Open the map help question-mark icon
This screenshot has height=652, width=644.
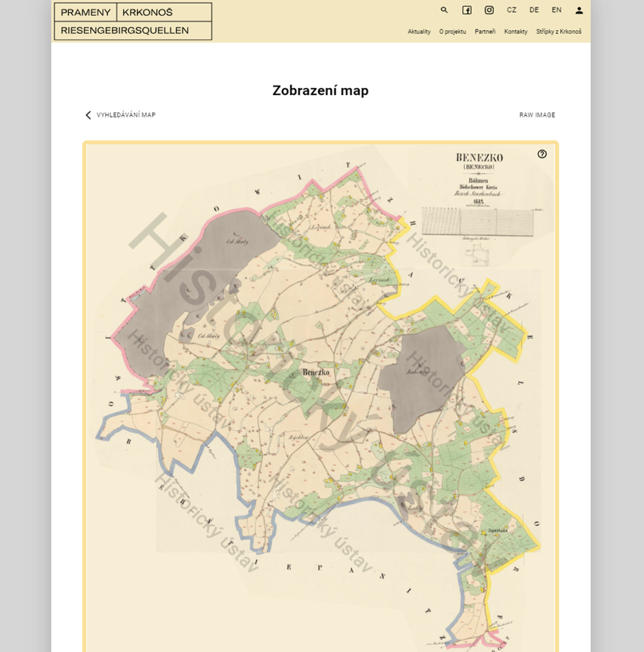tap(542, 154)
